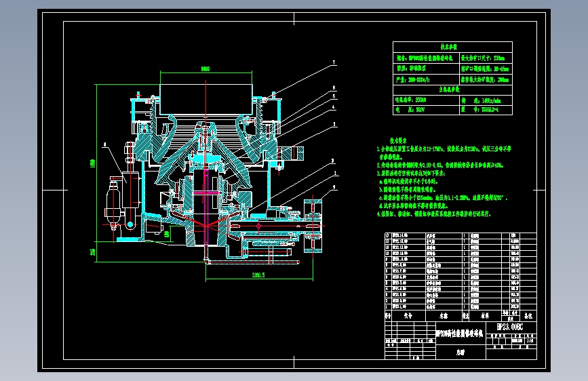Select the 235 vertical dimension at bottom left

tap(93, 252)
